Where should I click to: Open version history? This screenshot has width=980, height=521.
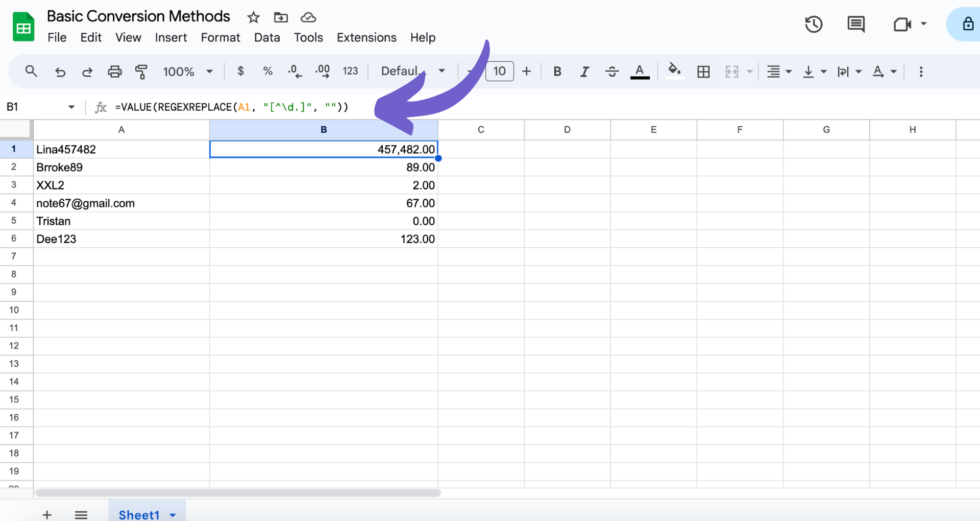click(x=814, y=24)
